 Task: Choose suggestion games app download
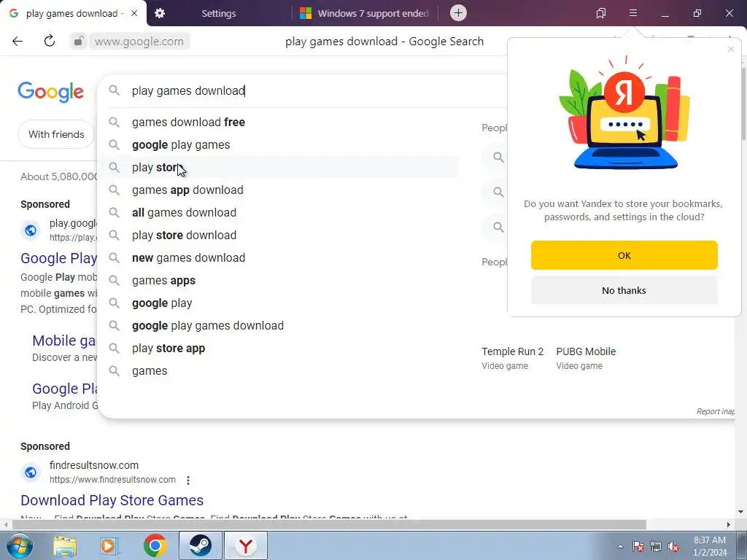tap(279, 190)
